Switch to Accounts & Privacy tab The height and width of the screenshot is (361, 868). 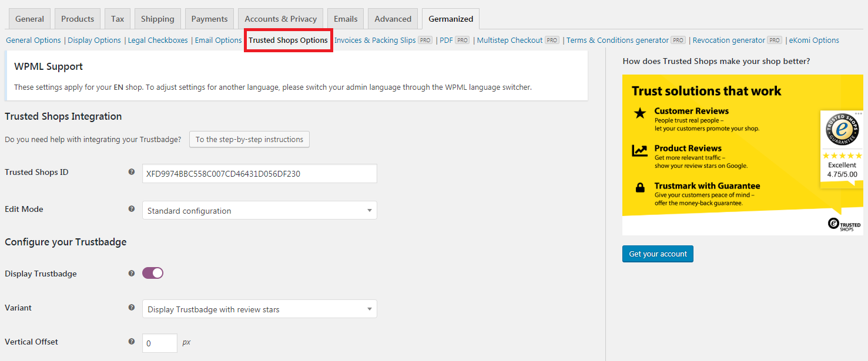pyautogui.click(x=280, y=19)
